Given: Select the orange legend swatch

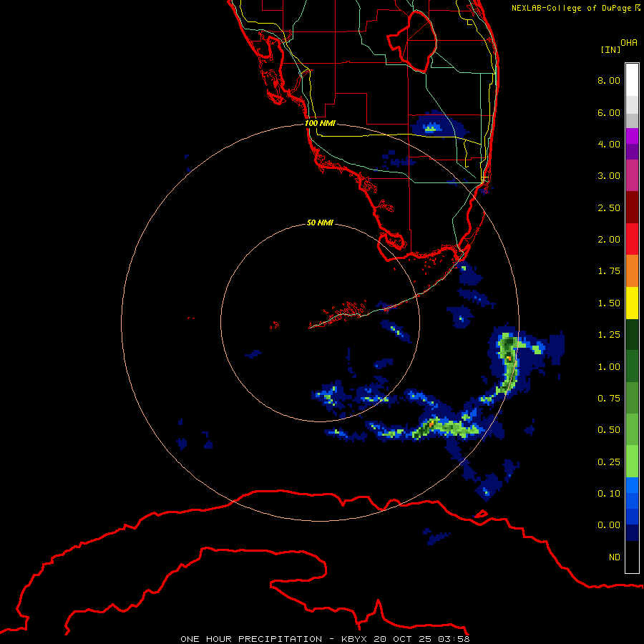Looking at the screenshot, I should pos(632,271).
